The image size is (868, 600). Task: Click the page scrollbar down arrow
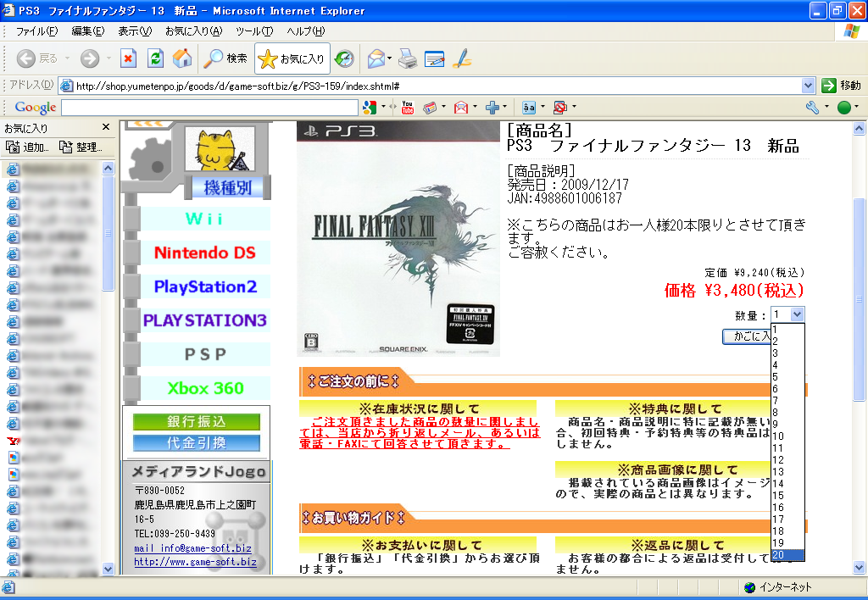pyautogui.click(x=859, y=567)
